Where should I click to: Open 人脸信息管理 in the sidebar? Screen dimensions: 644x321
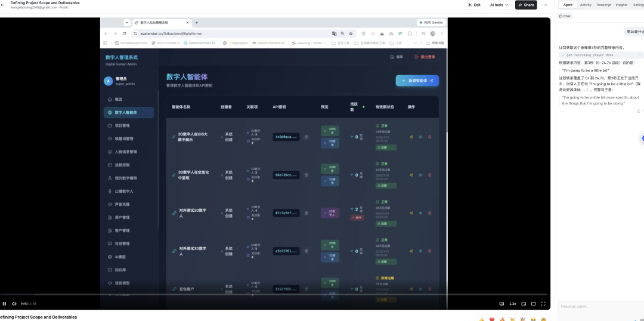129,152
